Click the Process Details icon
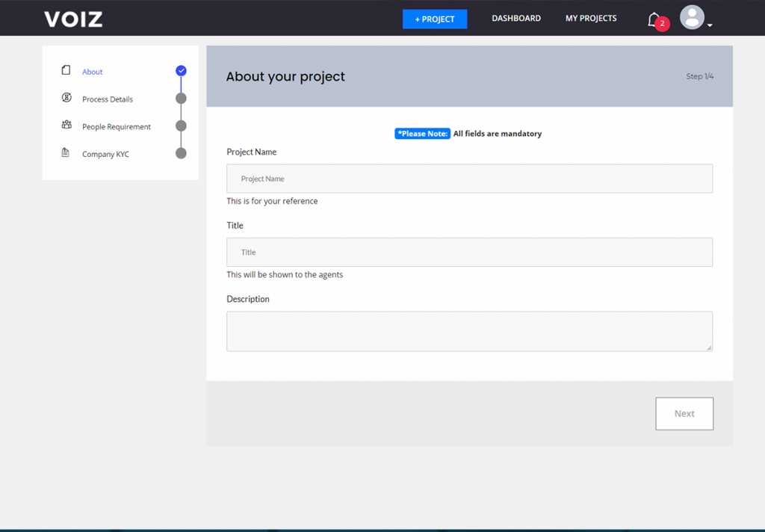The width and height of the screenshot is (765, 532). tap(66, 98)
